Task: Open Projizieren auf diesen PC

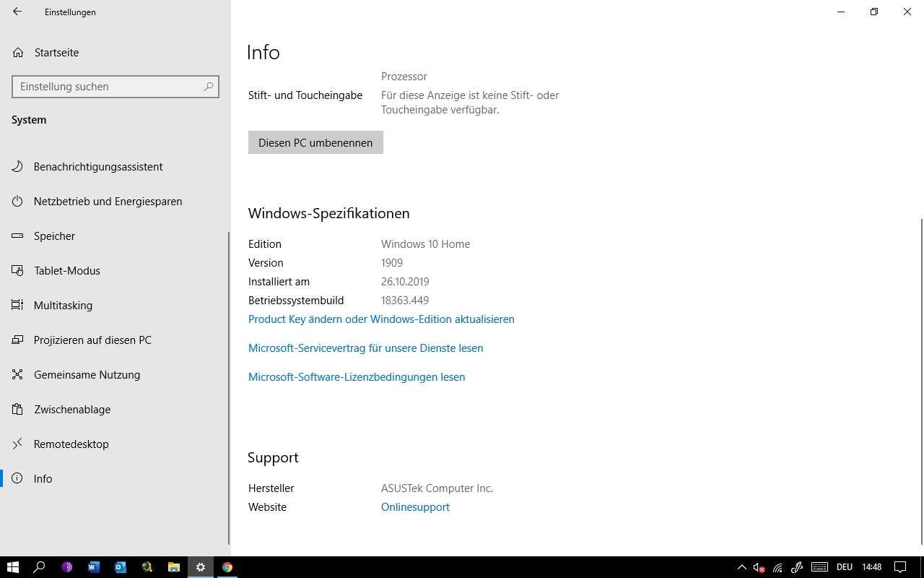Action: point(115,340)
